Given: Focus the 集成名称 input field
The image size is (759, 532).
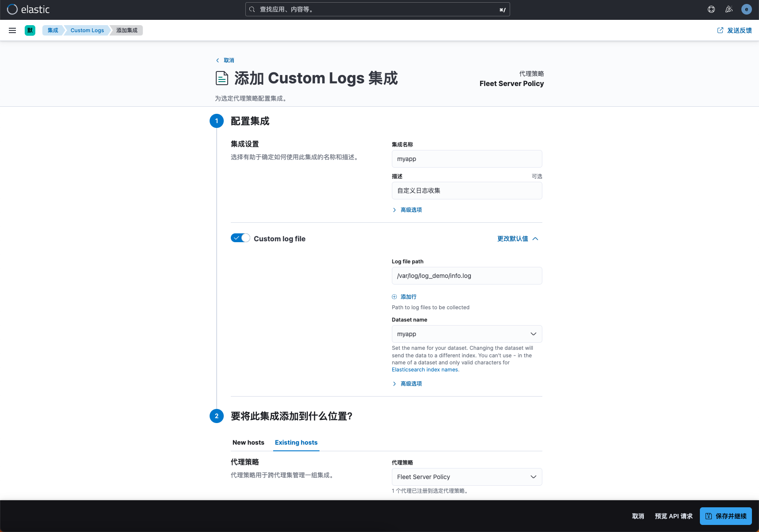Looking at the screenshot, I should (x=467, y=159).
